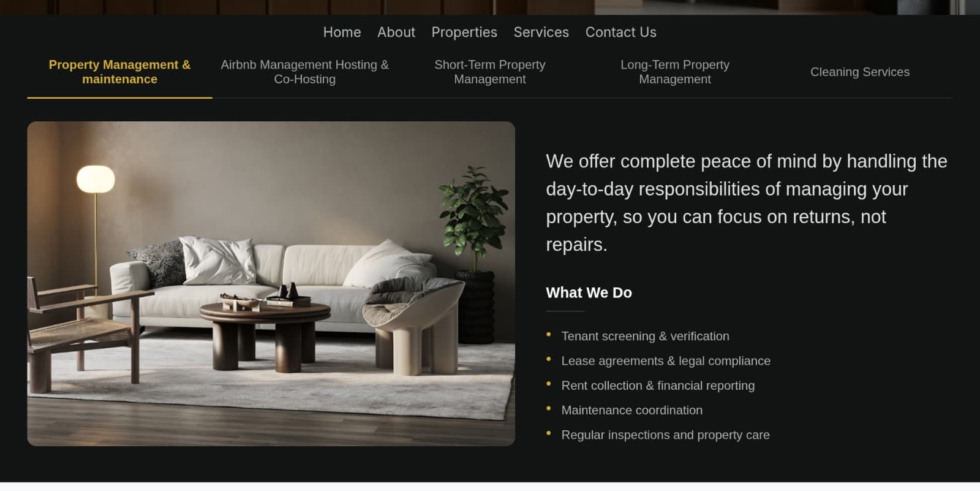Open the Properties menu item
Image resolution: width=980 pixels, height=491 pixels.
point(464,32)
